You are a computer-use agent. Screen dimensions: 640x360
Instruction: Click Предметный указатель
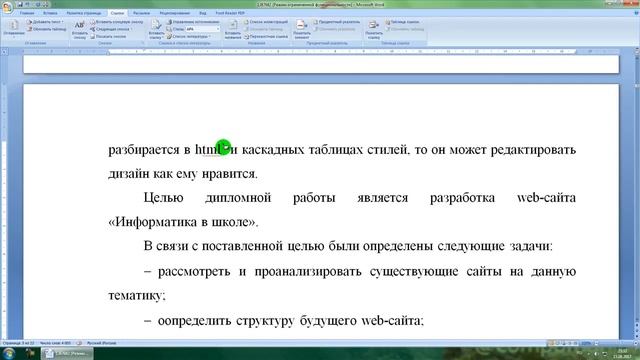click(x=336, y=22)
